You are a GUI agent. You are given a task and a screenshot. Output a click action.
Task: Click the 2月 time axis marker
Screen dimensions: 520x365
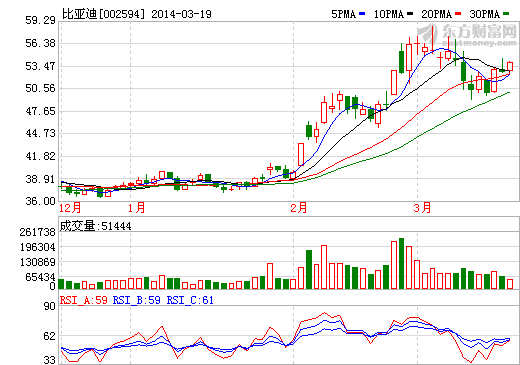(x=298, y=208)
